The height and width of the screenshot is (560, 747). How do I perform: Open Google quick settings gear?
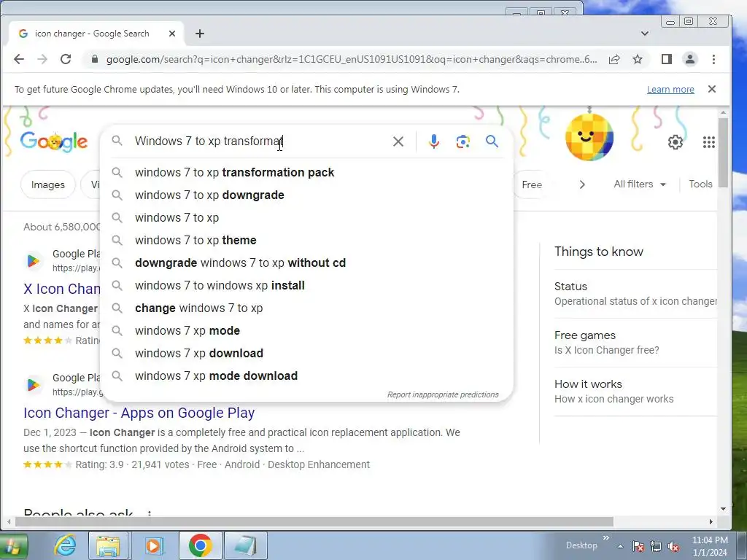click(x=675, y=142)
